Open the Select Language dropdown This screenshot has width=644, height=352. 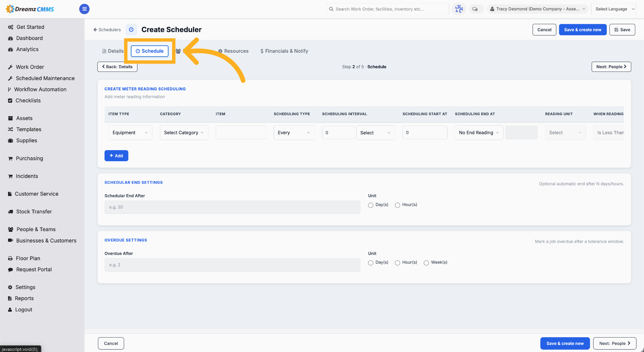pos(613,9)
